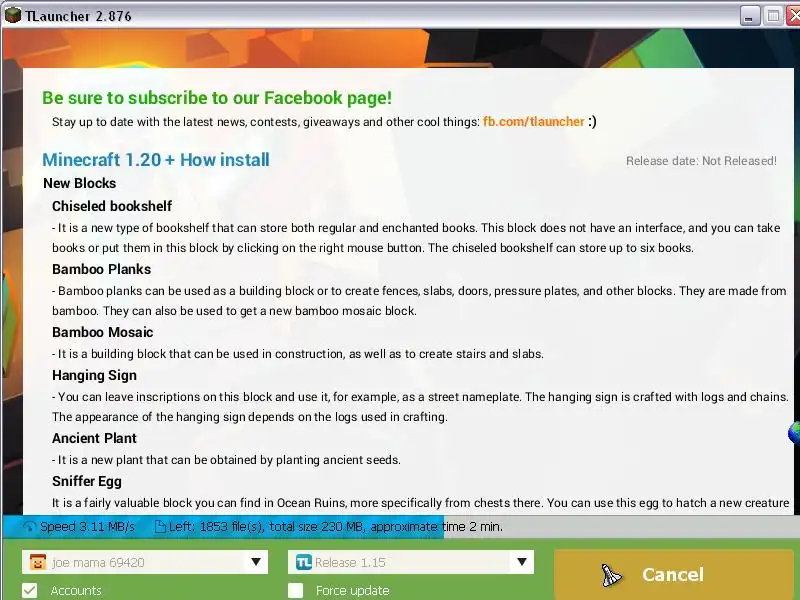800x600 pixels.
Task: Click the TLauncher block icon in title bar
Action: 12,15
